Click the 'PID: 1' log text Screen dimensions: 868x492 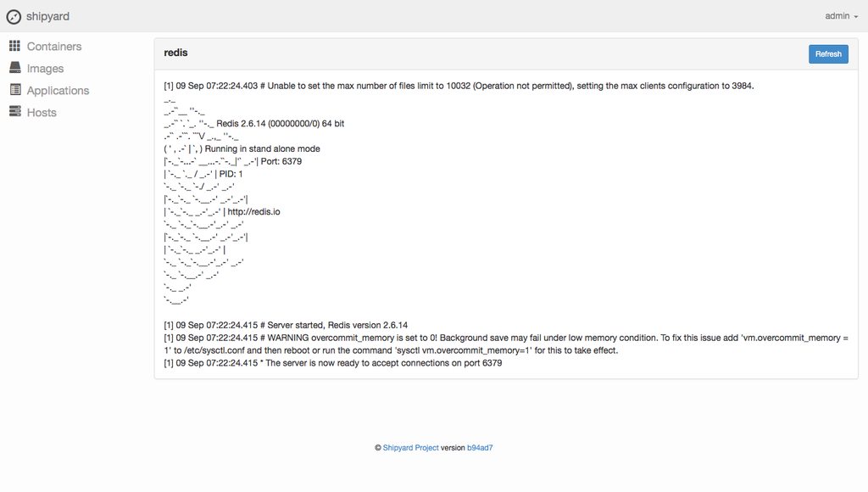tap(231, 174)
